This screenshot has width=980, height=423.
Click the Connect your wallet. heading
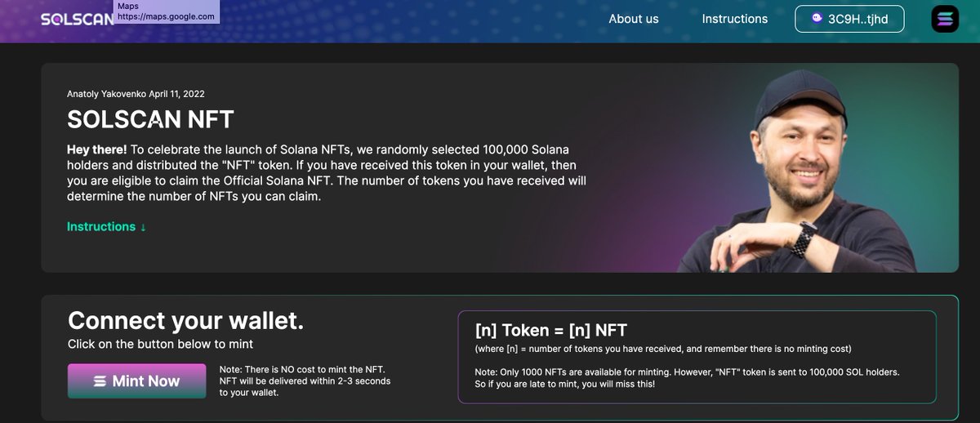tap(185, 320)
